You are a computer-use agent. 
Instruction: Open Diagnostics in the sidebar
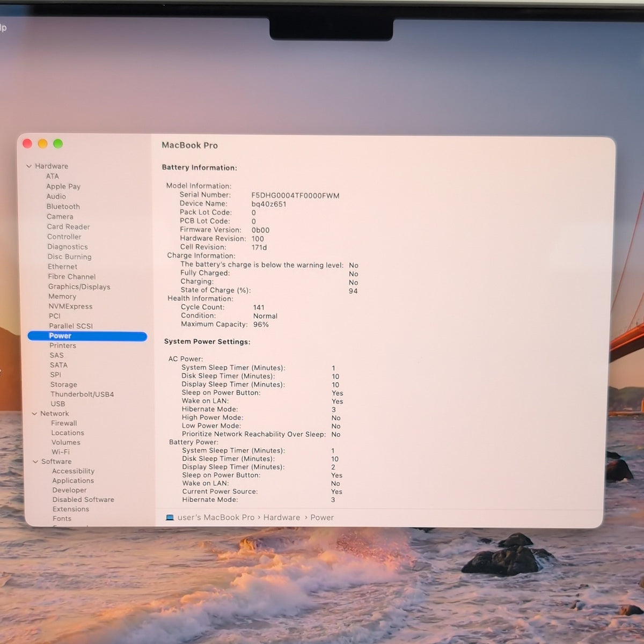[68, 247]
